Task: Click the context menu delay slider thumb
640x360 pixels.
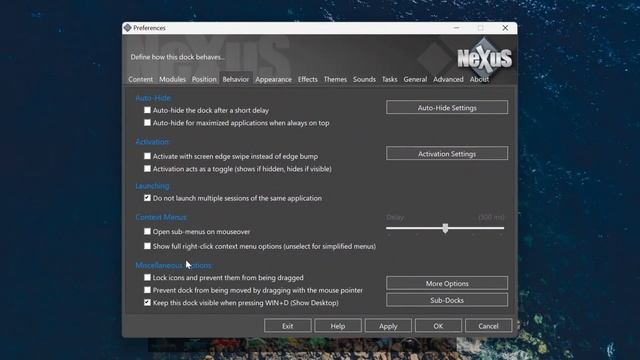Action: click(445, 228)
